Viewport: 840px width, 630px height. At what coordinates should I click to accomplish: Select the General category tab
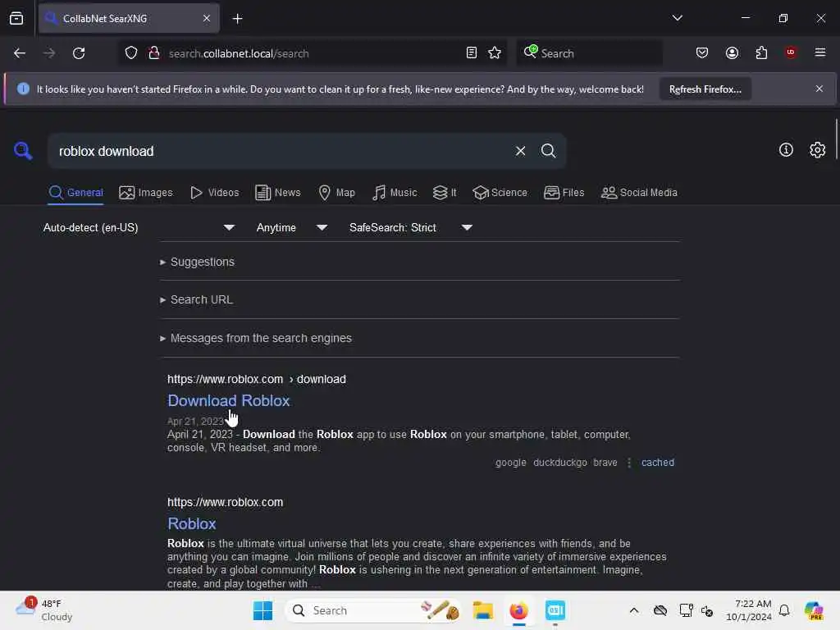[75, 193]
